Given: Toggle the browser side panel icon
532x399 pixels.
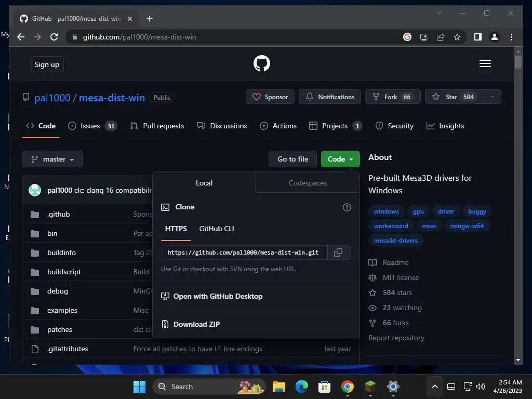Looking at the screenshot, I should click(478, 37).
